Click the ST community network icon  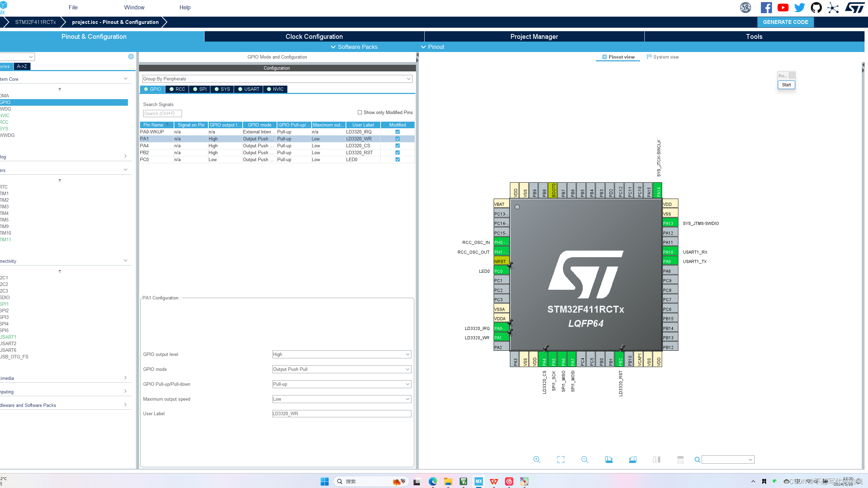[833, 8]
